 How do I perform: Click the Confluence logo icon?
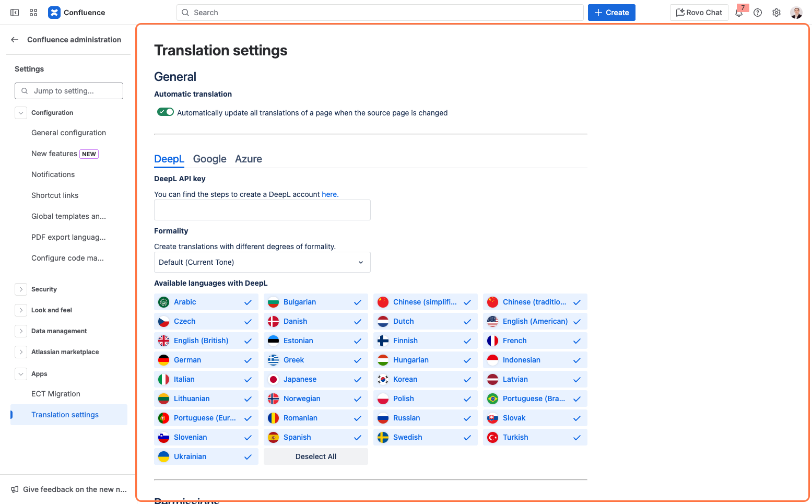pyautogui.click(x=54, y=13)
